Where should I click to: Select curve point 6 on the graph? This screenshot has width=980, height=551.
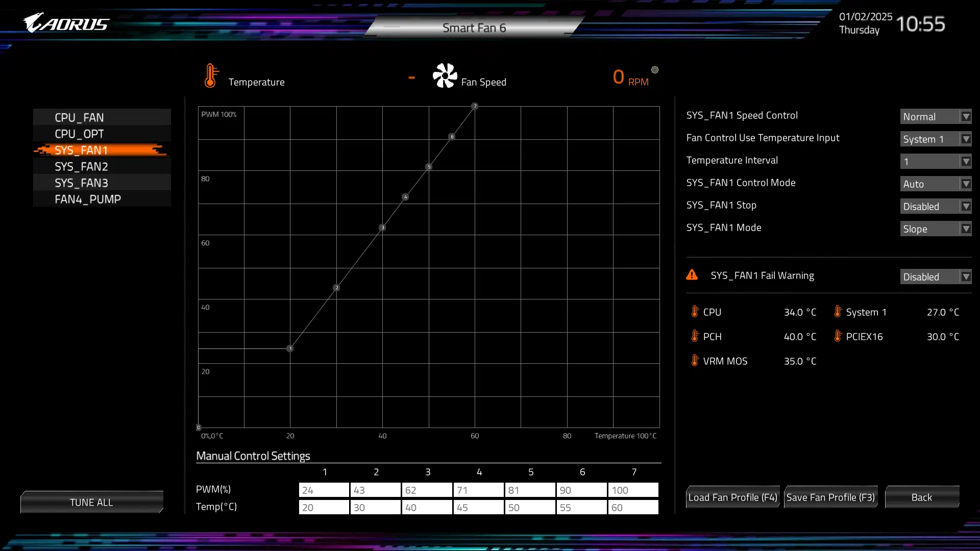(452, 137)
